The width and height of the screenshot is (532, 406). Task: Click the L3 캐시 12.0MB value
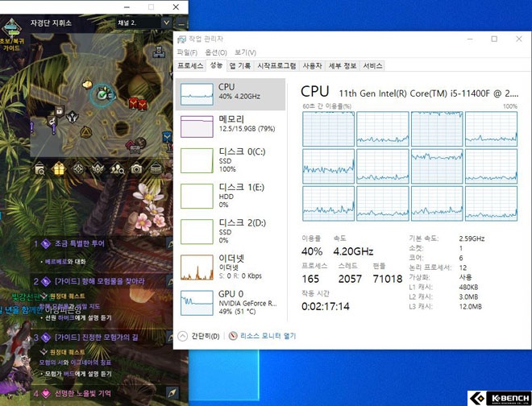click(x=470, y=307)
